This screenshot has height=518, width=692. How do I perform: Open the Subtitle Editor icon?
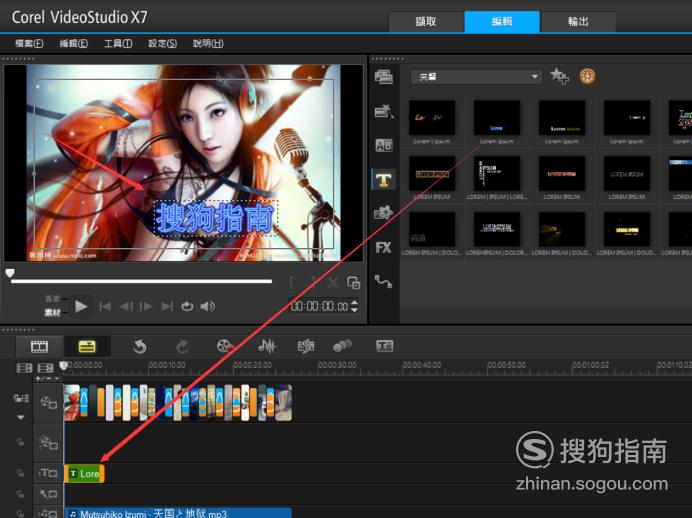coord(384,346)
